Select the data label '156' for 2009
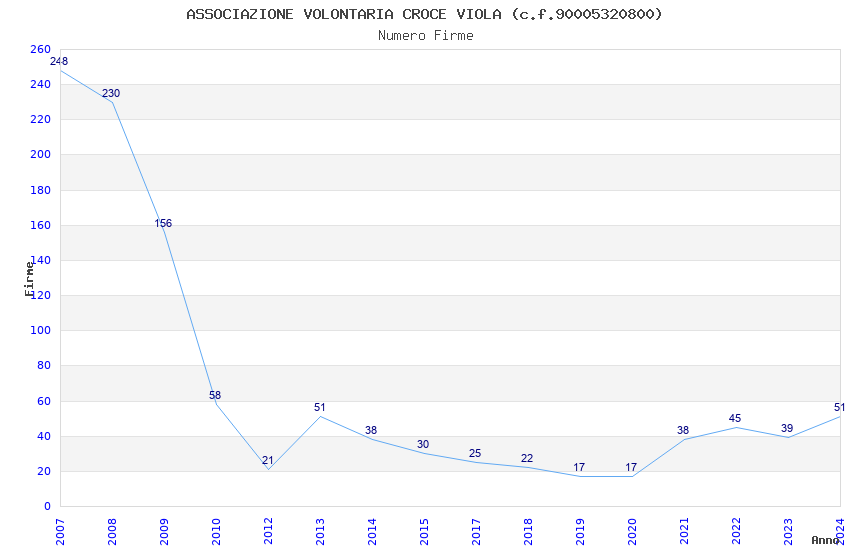 [x=163, y=223]
